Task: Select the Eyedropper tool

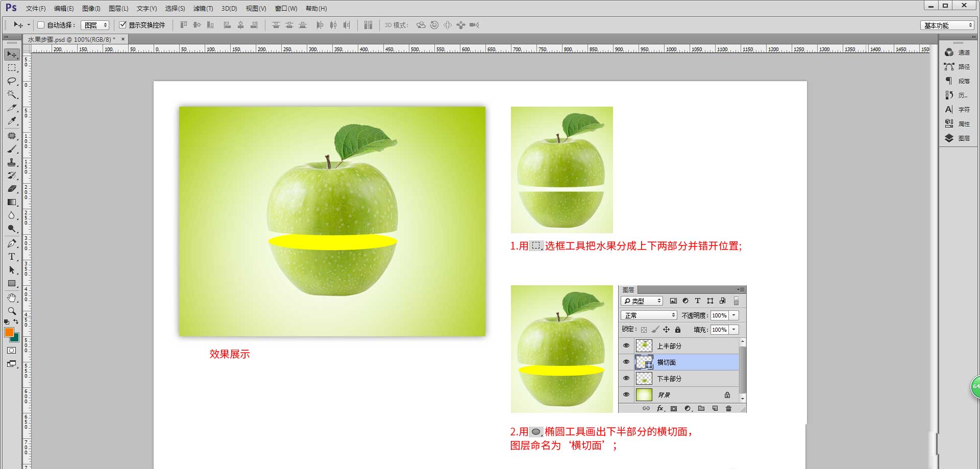Action: [12, 121]
